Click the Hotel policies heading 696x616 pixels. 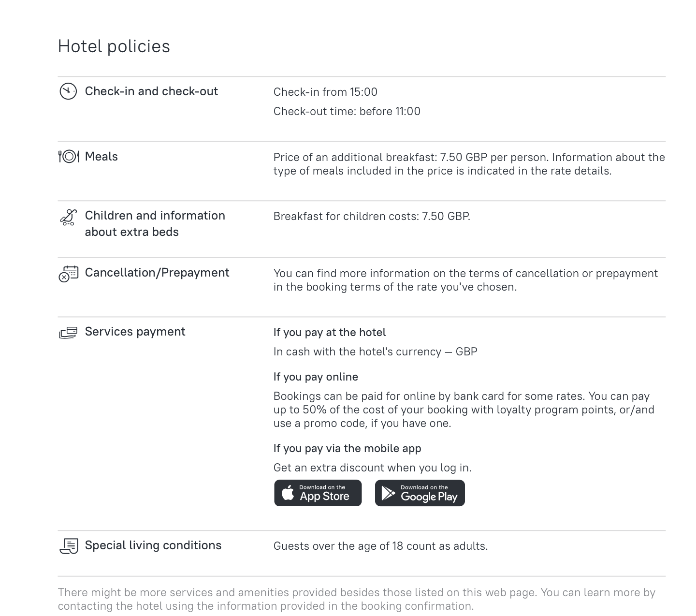[x=114, y=46]
